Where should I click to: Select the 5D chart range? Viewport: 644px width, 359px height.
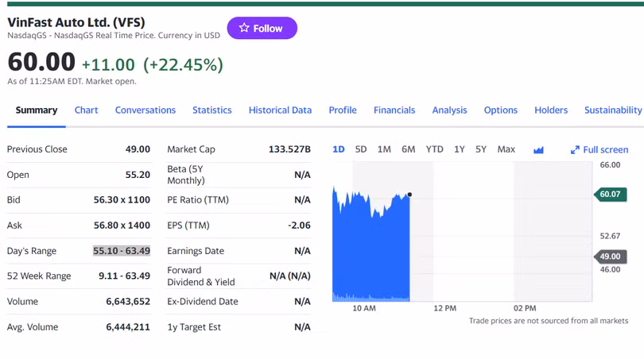pyautogui.click(x=361, y=149)
